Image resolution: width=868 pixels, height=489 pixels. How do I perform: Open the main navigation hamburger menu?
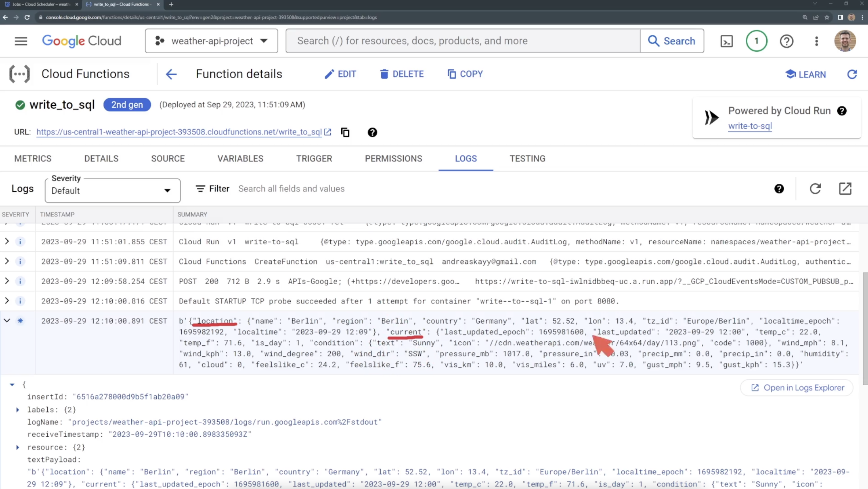[x=21, y=41]
